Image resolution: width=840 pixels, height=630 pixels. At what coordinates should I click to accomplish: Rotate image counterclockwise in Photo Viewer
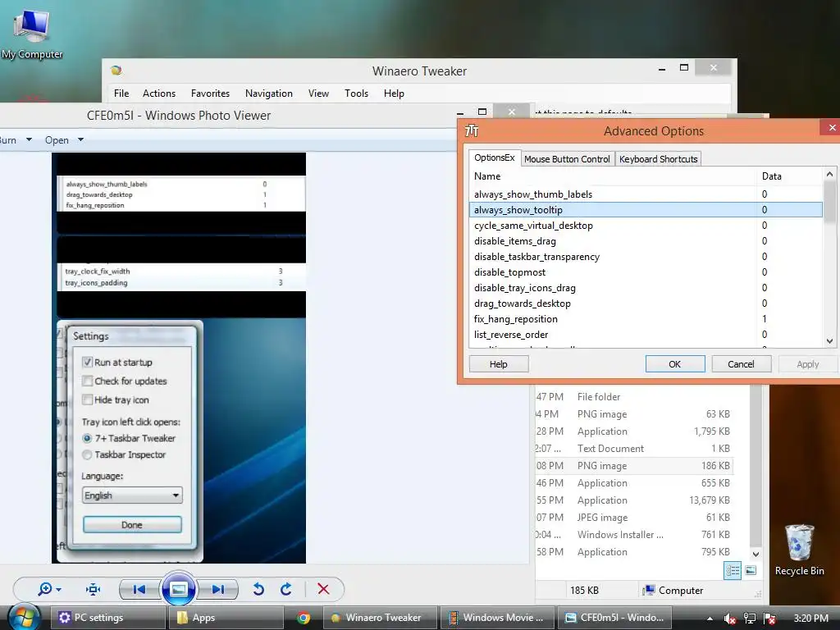[x=258, y=589]
